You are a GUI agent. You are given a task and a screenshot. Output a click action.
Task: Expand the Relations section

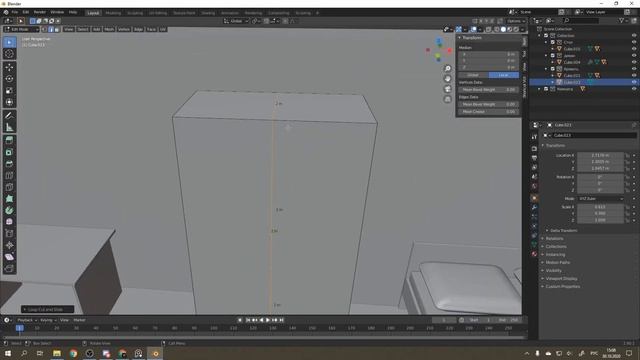click(x=554, y=238)
